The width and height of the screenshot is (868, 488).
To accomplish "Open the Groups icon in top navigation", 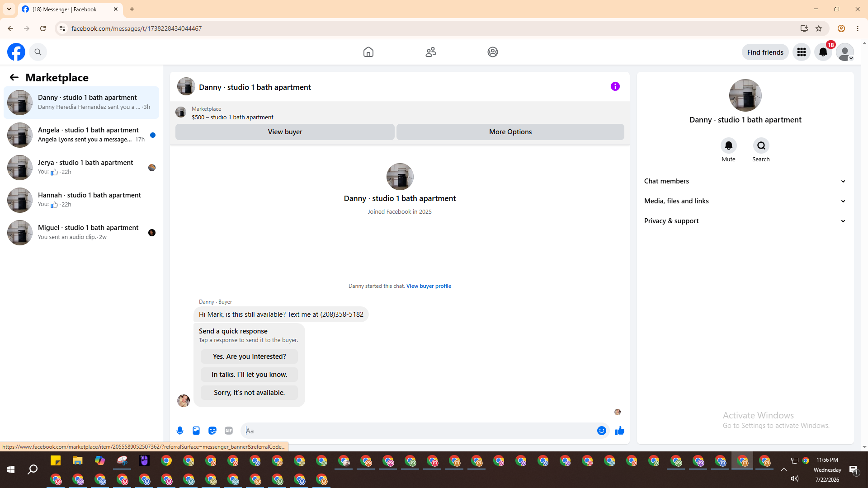I will click(493, 52).
